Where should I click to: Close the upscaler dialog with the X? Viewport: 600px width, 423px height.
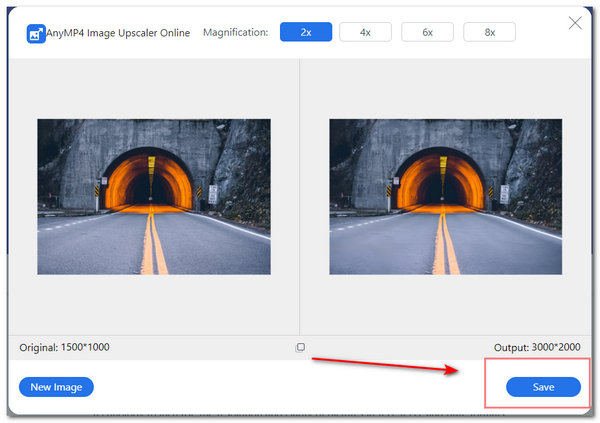[575, 22]
